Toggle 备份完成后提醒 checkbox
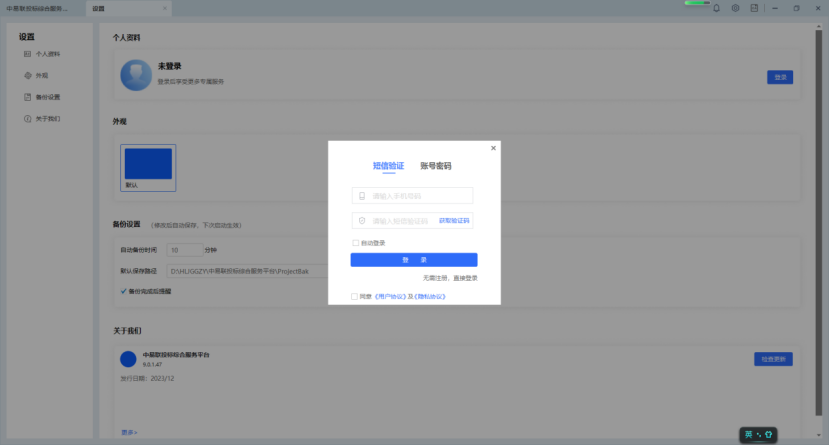 tap(124, 291)
